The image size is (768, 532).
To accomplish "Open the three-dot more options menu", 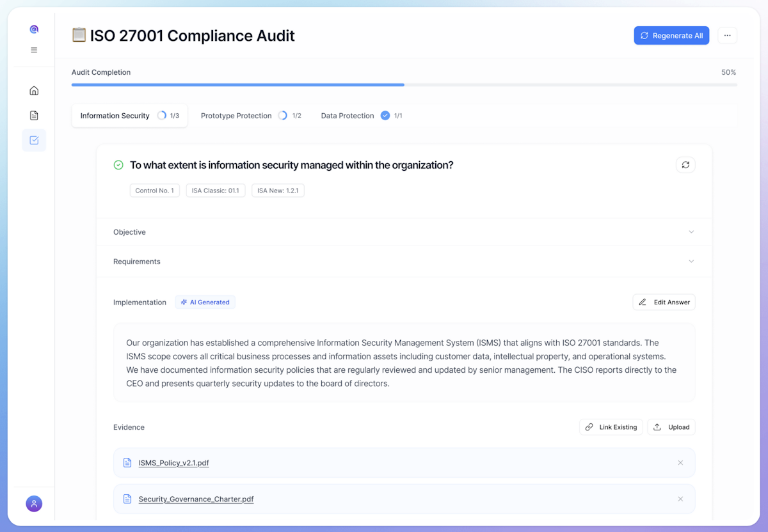I will pyautogui.click(x=727, y=36).
